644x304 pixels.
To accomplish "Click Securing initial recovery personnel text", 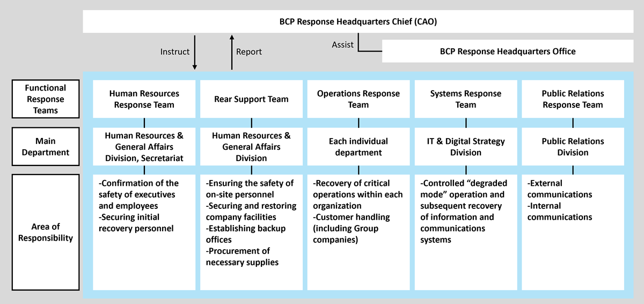I will (136, 223).
